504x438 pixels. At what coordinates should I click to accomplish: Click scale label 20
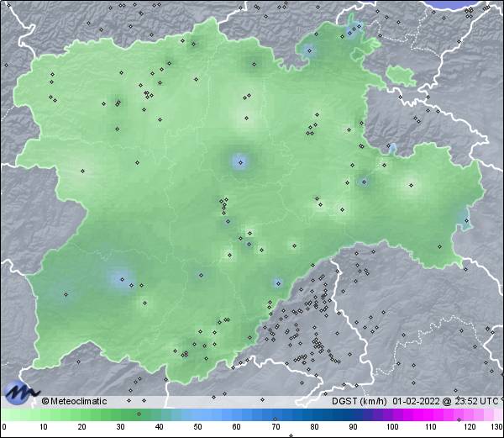82,427
